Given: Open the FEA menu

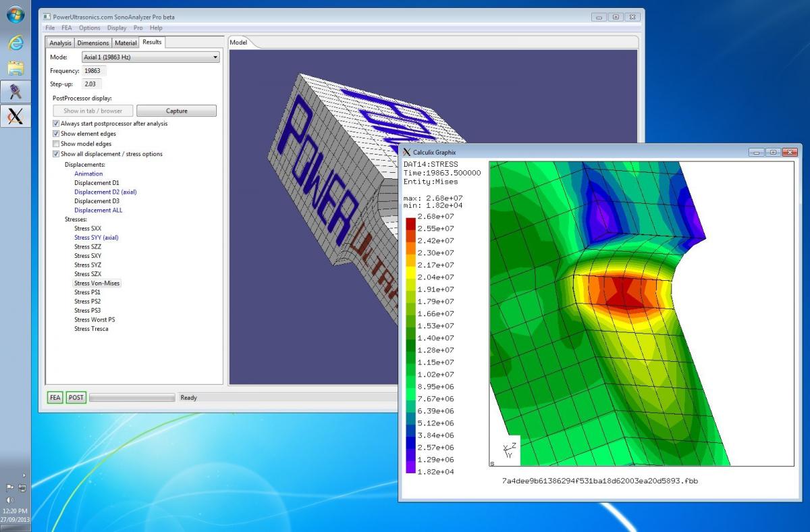Looking at the screenshot, I should [x=67, y=28].
